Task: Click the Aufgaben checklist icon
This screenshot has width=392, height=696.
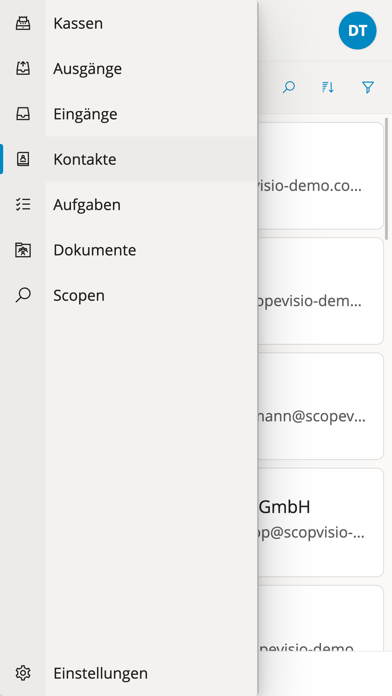Action: click(23, 204)
